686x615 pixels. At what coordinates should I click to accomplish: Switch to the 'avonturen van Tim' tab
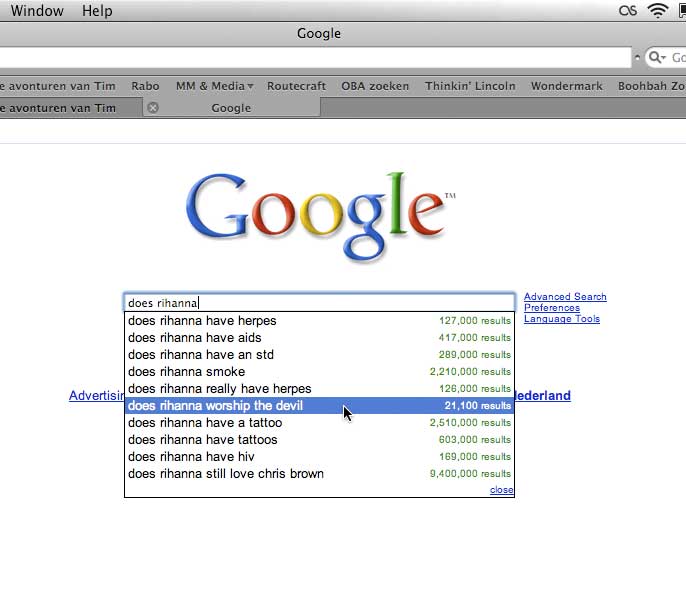(x=70, y=108)
